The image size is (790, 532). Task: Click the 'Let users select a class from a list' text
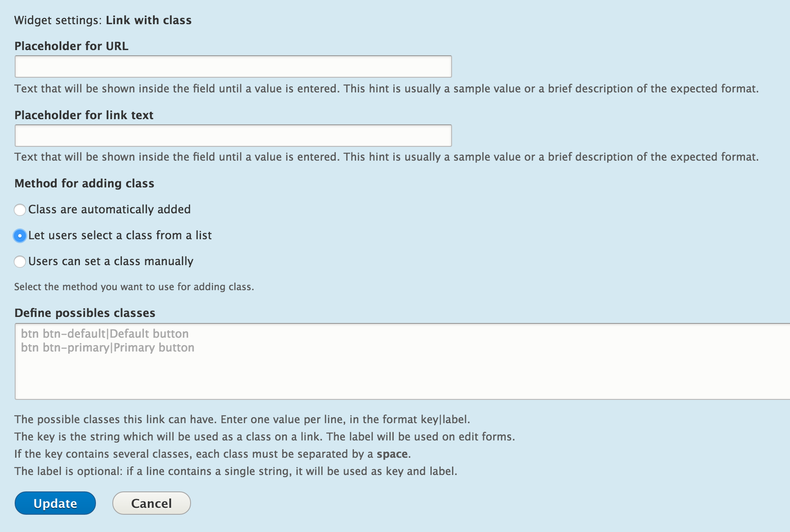click(x=120, y=235)
